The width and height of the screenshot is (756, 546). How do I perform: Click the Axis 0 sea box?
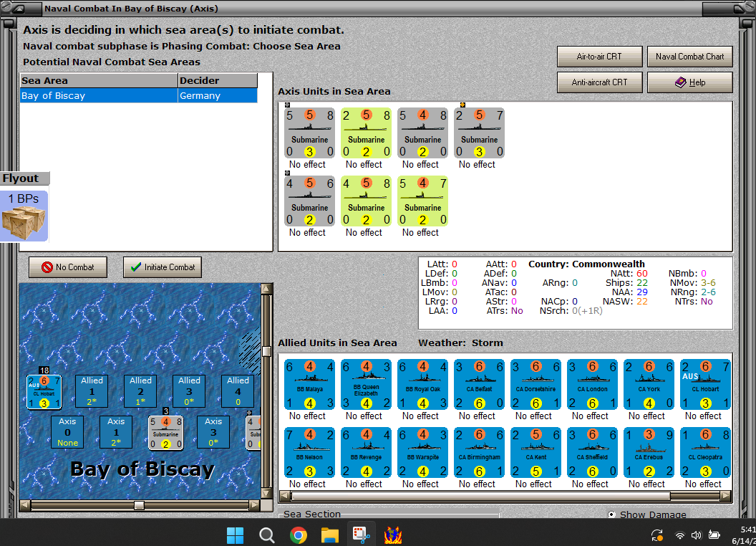67,432
